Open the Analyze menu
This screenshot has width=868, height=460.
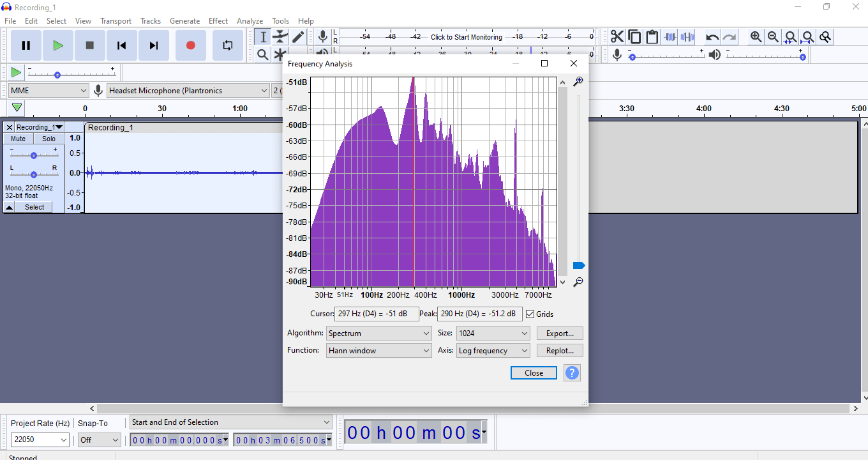250,20
